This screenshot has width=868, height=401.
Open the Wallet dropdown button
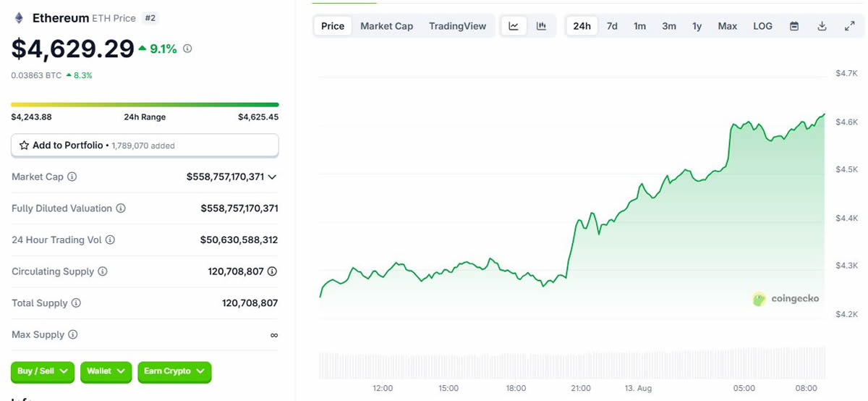click(x=106, y=371)
